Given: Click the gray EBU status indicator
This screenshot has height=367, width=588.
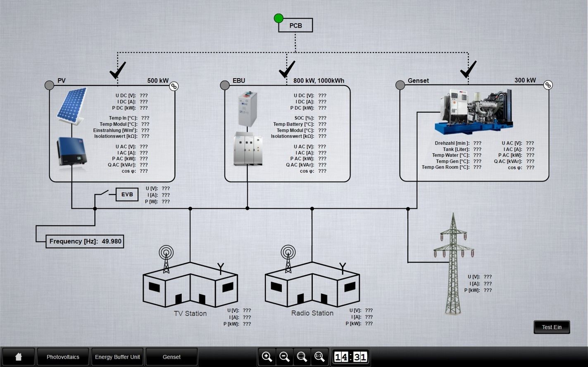Looking at the screenshot, I should tap(225, 85).
